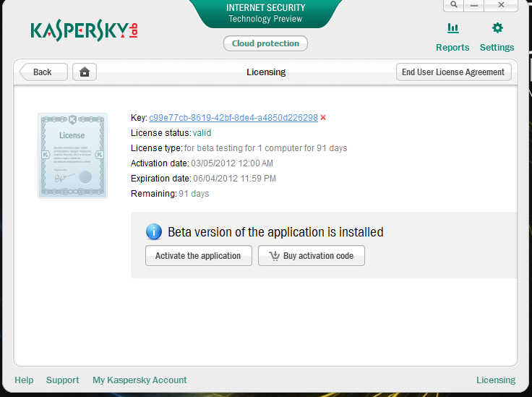Click the 'valid' license status text
Screen dimensions: 532x397
click(202, 132)
